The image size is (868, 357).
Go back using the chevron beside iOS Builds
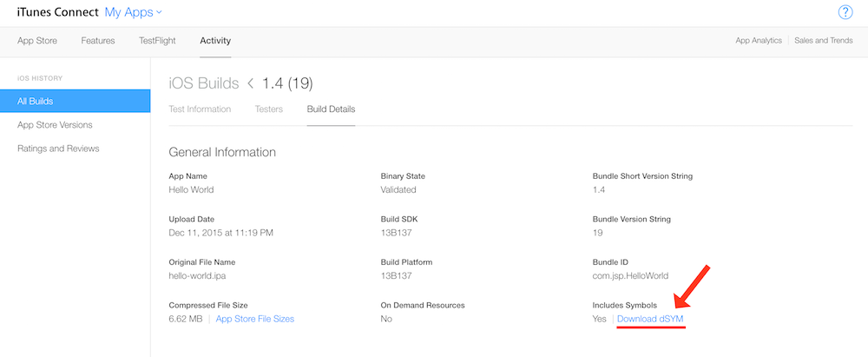point(250,83)
